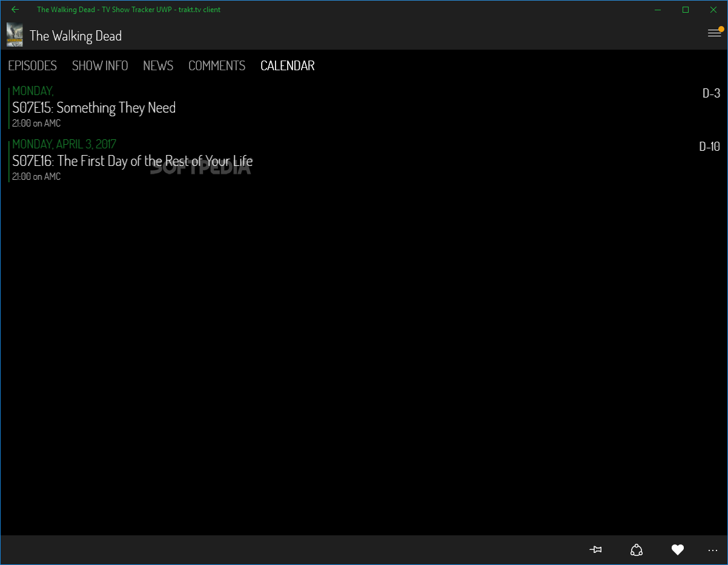The width and height of the screenshot is (728, 565).
Task: Click the MONDAY, APRIL 3, 2017 date
Action: pos(64,144)
